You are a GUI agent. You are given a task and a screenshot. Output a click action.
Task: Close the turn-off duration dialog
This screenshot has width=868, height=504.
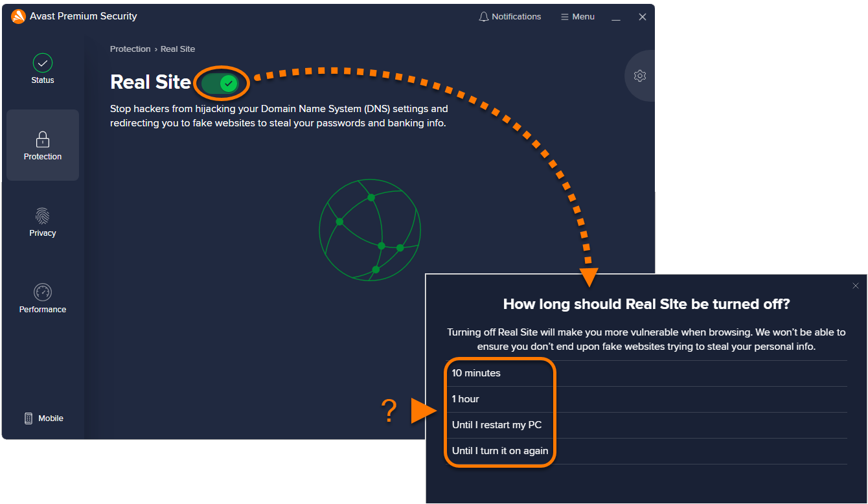pyautogui.click(x=856, y=286)
